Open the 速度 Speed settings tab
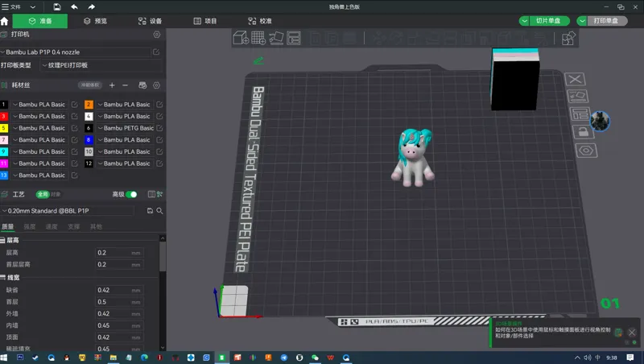The height and width of the screenshot is (364, 644). tap(52, 226)
